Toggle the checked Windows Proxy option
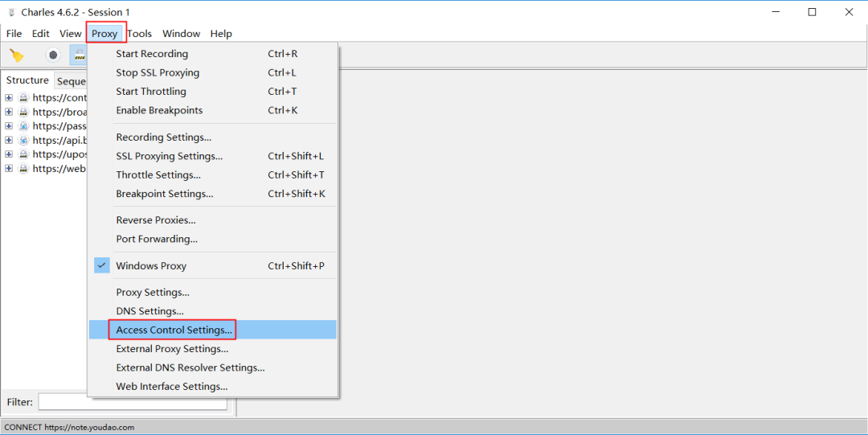The width and height of the screenshot is (868, 435). pos(212,266)
